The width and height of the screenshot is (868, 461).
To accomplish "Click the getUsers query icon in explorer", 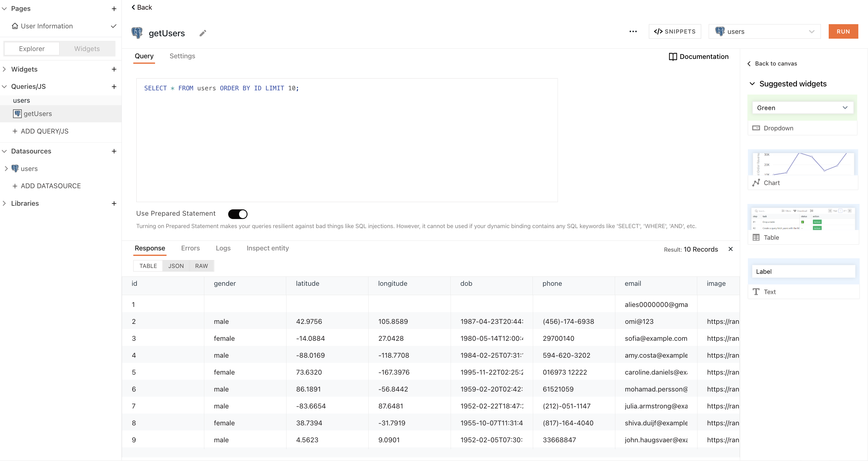I will 17,114.
